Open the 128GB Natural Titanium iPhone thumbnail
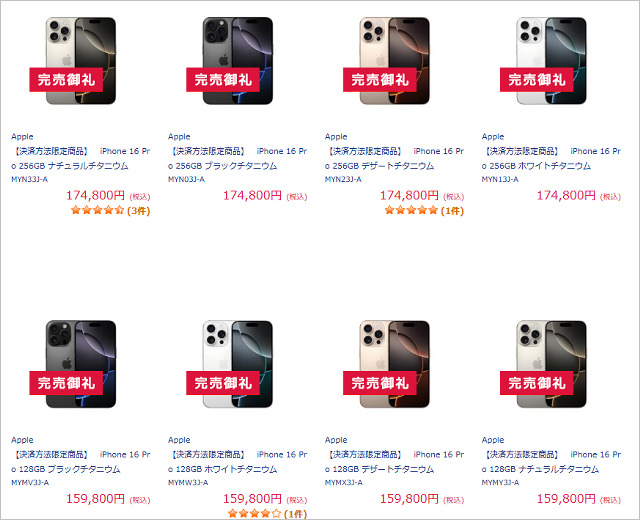 pyautogui.click(x=551, y=364)
